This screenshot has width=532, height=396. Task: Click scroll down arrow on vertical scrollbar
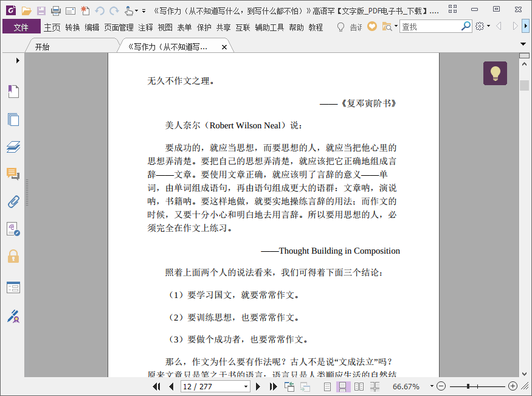click(524, 373)
